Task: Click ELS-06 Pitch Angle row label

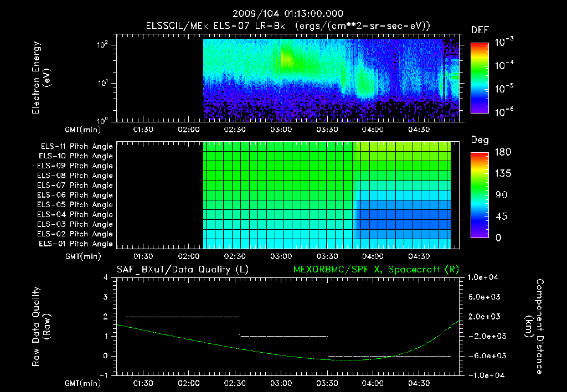Action: tap(75, 195)
